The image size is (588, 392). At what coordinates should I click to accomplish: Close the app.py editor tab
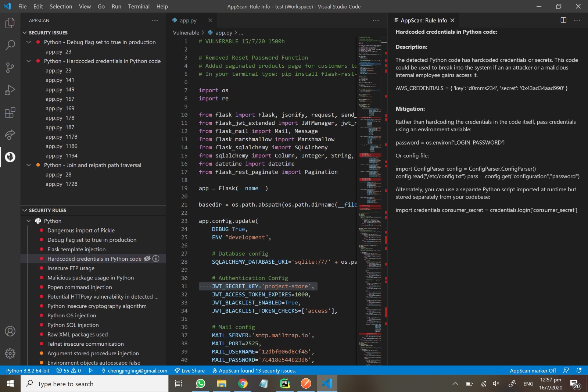210,20
